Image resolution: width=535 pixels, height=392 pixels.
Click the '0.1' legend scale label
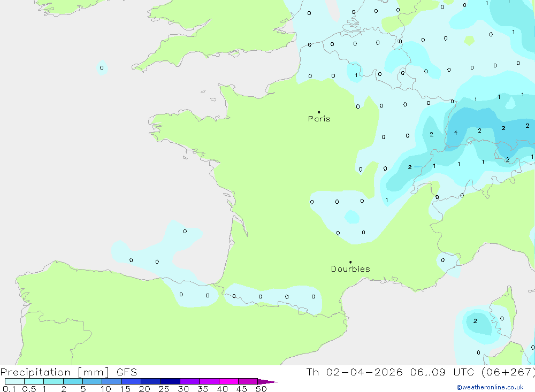tap(9, 389)
